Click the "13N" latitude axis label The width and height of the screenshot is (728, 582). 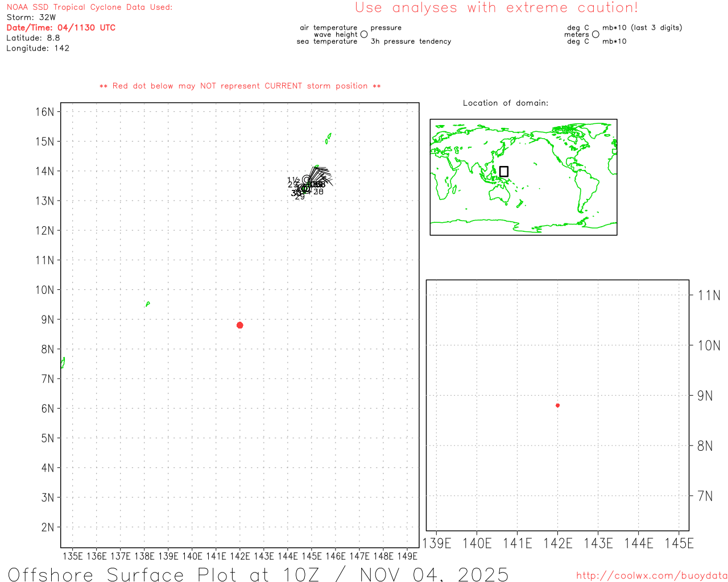44,201
